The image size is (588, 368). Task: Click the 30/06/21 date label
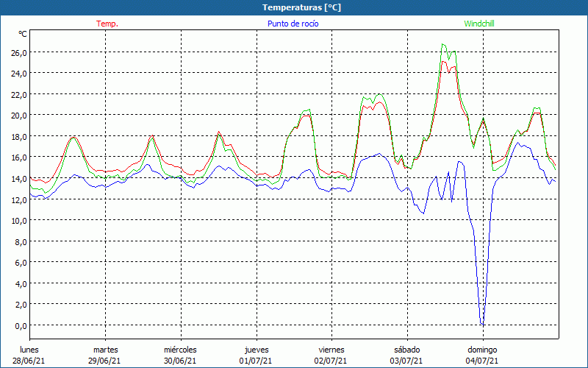[180, 361]
